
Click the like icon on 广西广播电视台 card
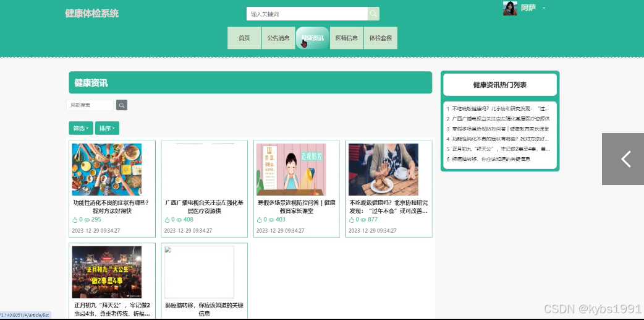[x=167, y=220]
